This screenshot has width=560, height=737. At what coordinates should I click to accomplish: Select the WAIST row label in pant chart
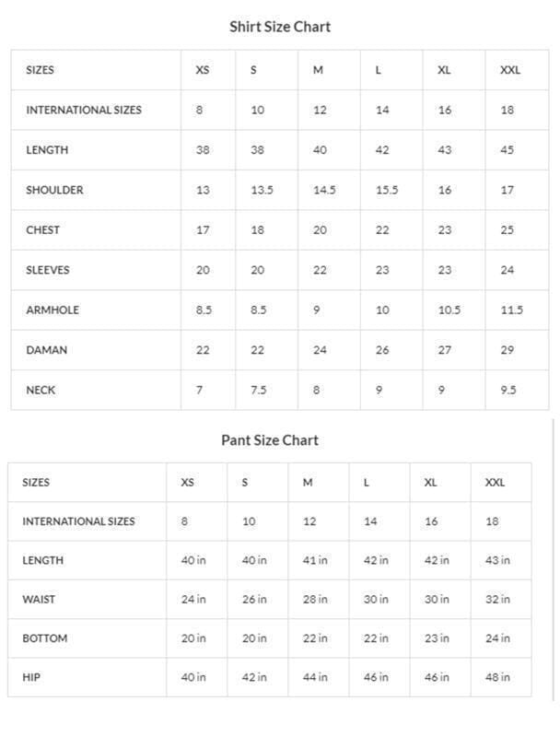(39, 599)
